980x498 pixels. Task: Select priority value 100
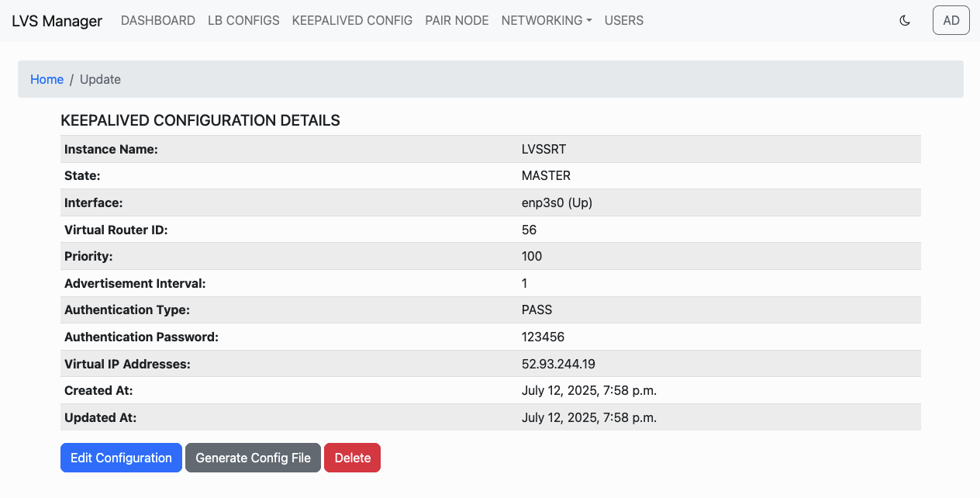click(532, 256)
